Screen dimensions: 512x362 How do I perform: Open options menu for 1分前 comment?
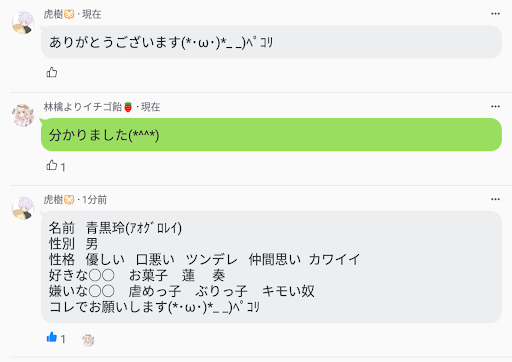point(495,199)
